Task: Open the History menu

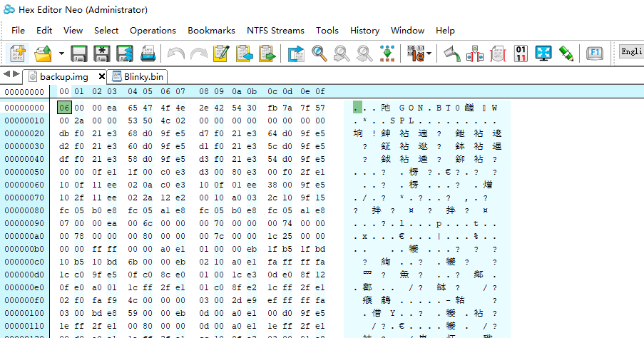Action: [x=364, y=31]
